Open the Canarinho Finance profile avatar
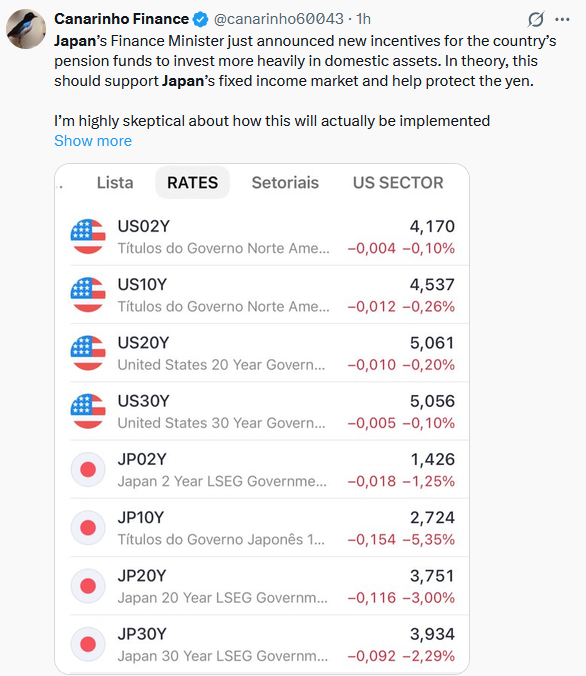 [26, 29]
